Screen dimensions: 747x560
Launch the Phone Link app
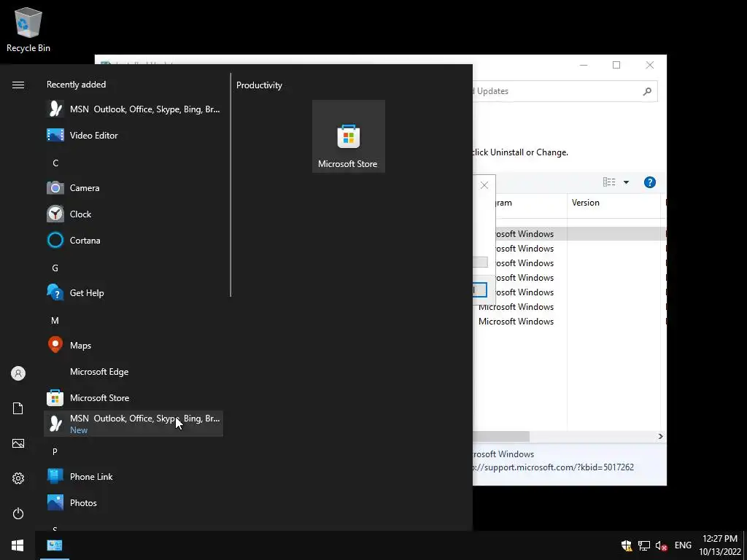tap(133, 476)
